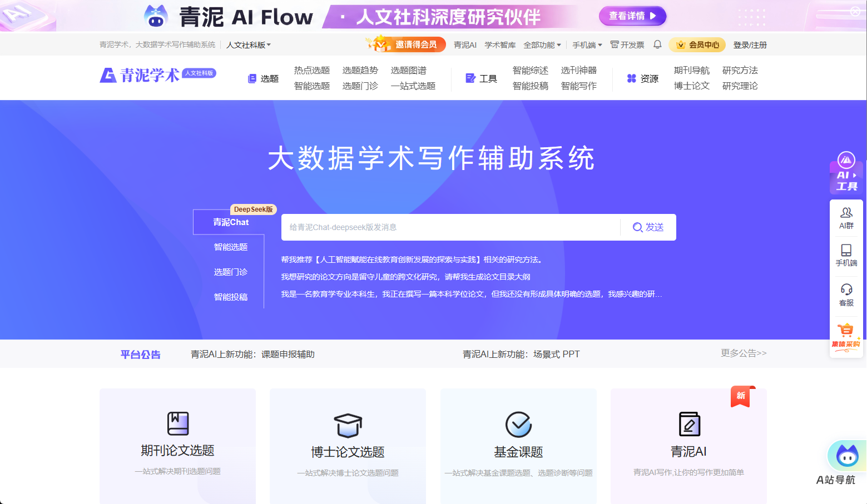Click the 登录/注册 link
The image size is (867, 504).
coord(750,45)
